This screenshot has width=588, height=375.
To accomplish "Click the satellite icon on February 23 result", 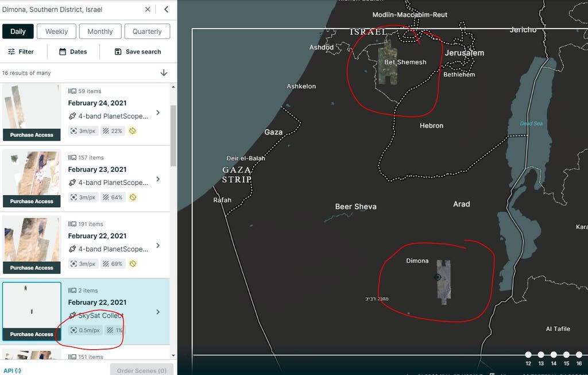I will (72, 183).
